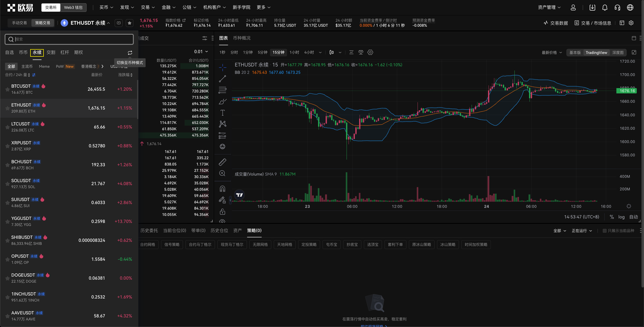Click the notification bell icon
Viewport: 644px width, 327px height.
(605, 8)
